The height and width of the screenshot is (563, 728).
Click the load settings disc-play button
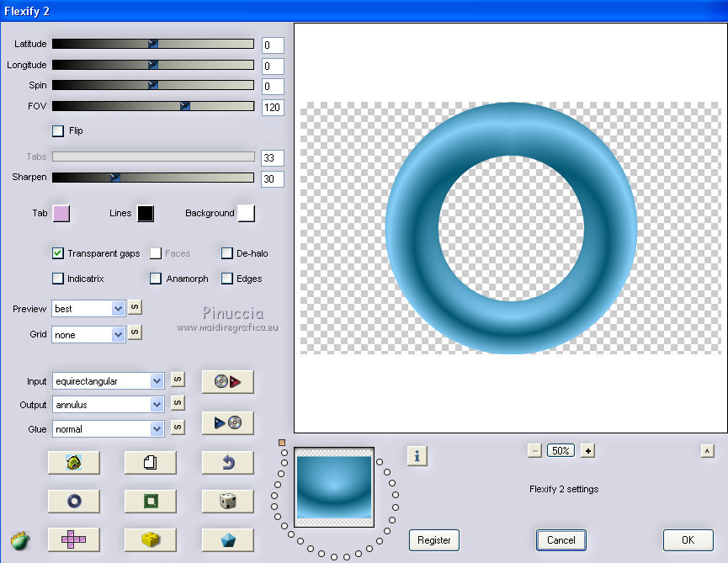click(x=227, y=381)
